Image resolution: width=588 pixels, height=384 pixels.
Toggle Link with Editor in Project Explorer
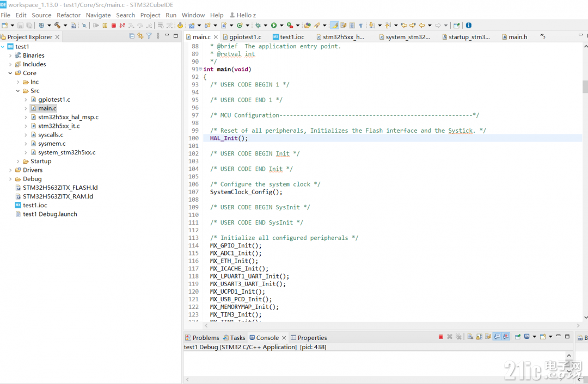point(140,36)
